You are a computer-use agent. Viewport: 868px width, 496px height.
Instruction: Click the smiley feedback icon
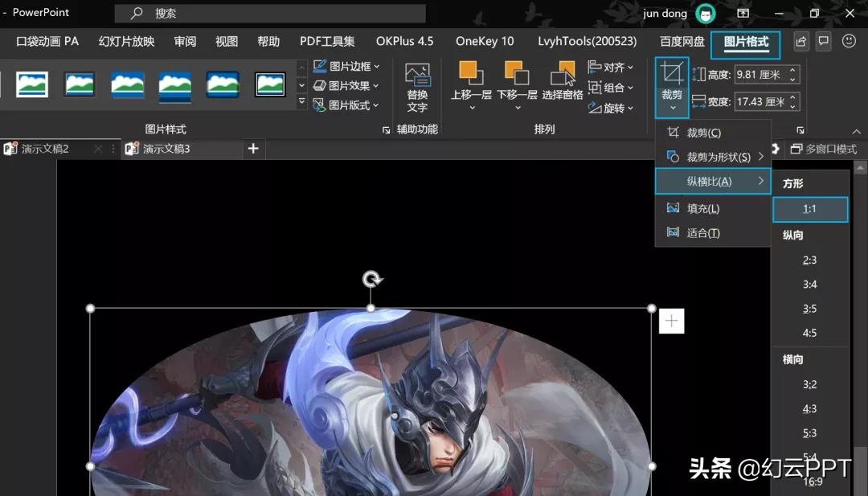pos(849,41)
